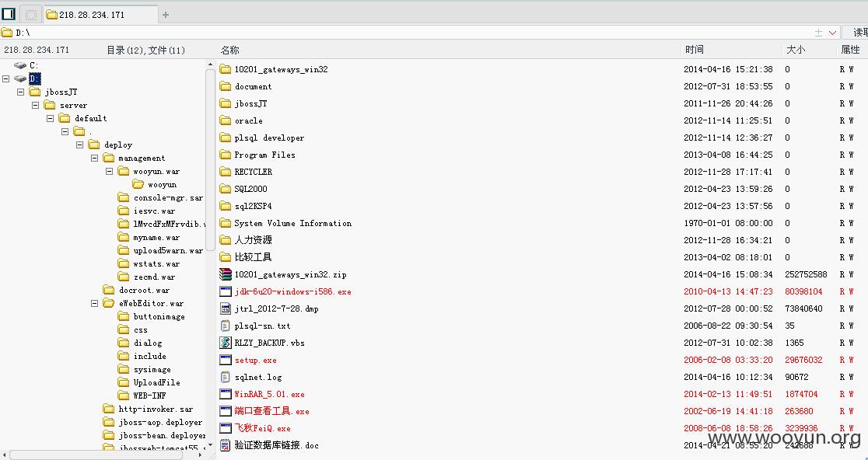868x460 pixels.
Task: Click the RLZY_BACKUP.vbs script icon
Action: tap(226, 343)
